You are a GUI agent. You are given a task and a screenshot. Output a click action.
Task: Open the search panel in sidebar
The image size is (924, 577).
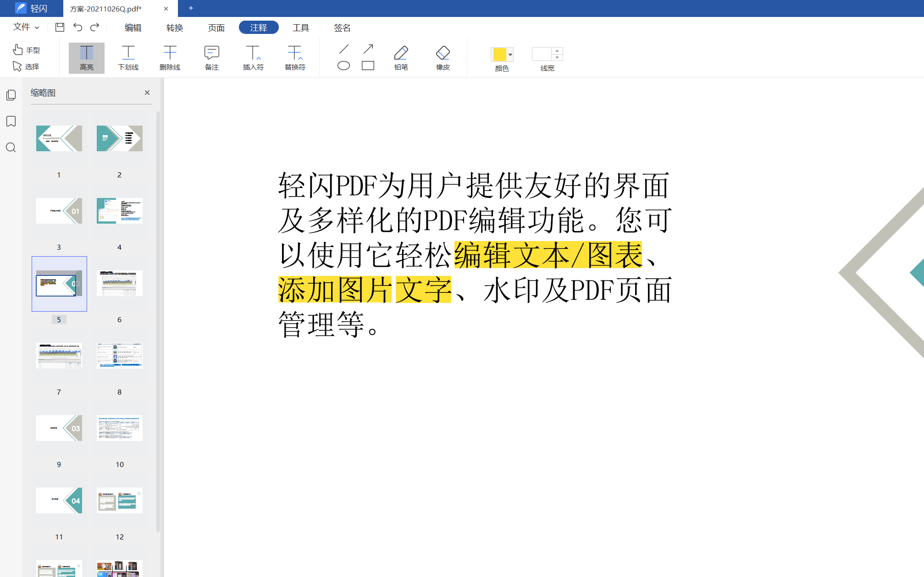(11, 148)
